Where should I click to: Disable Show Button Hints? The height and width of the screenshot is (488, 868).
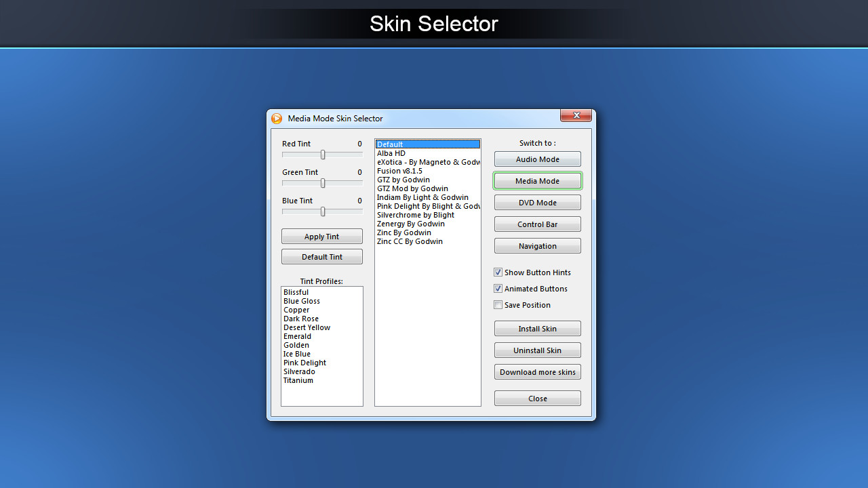498,272
